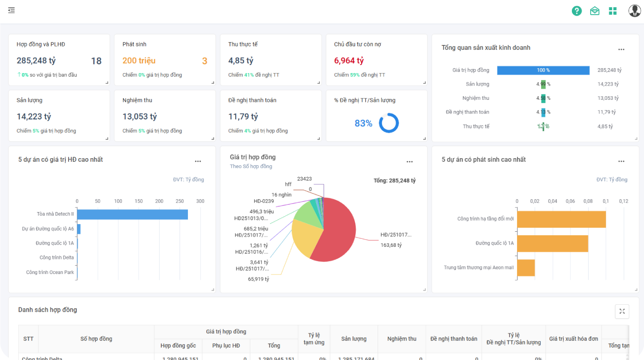Click the resize handle of Phát sinh card
The image size is (644, 360).
coord(212,82)
